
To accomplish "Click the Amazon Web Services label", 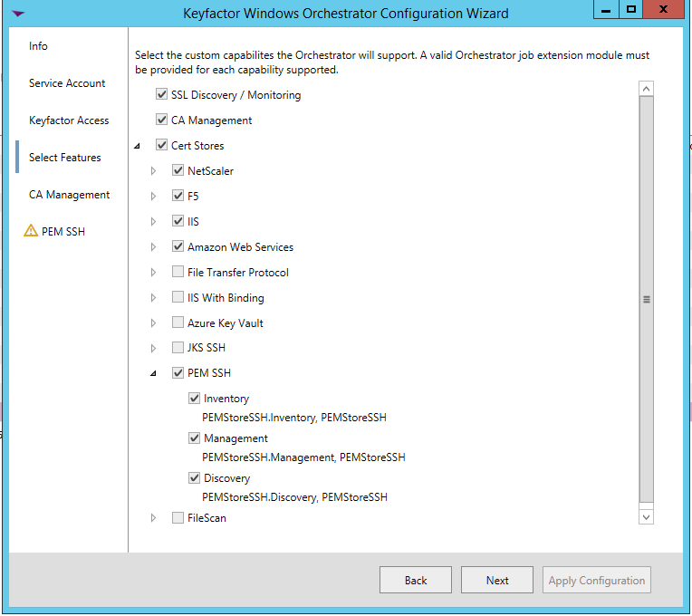I will tap(240, 247).
